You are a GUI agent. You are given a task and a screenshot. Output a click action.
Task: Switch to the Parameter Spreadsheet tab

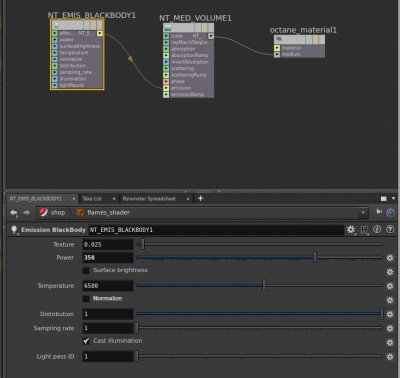149,199
